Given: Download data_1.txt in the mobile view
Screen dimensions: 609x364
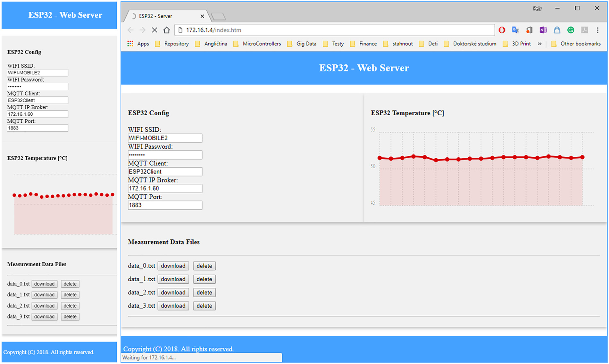Looking at the screenshot, I should pyautogui.click(x=45, y=295).
